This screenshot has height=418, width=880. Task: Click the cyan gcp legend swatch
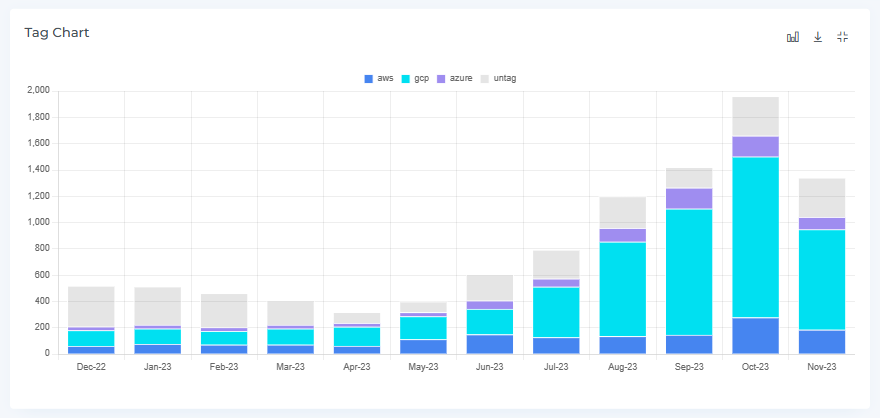(x=407, y=78)
